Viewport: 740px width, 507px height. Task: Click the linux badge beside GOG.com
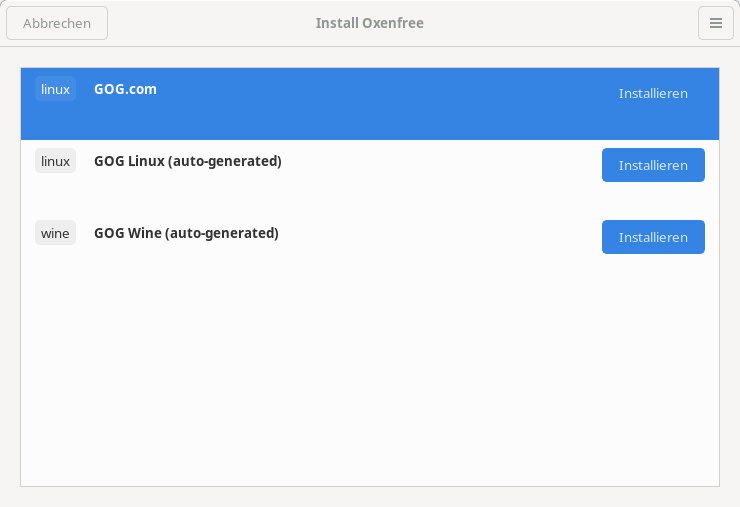click(x=55, y=89)
